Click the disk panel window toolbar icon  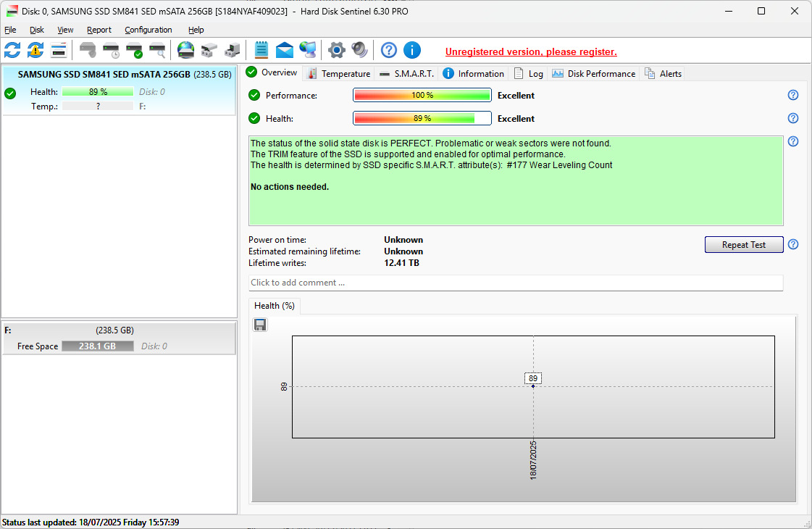59,50
